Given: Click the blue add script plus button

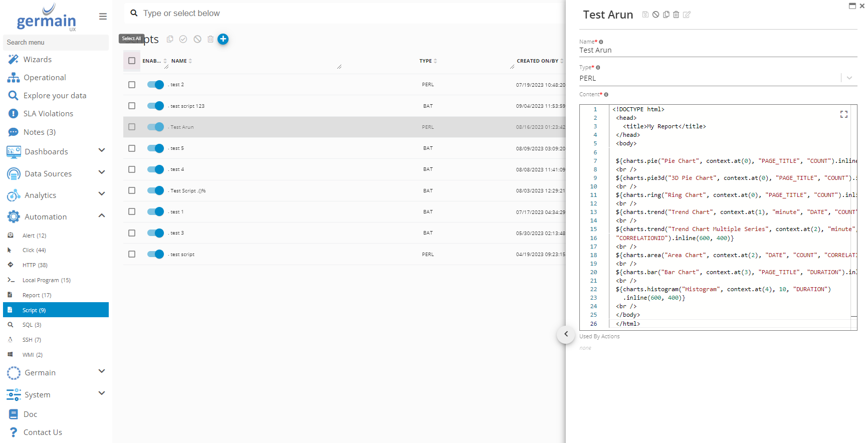Looking at the screenshot, I should point(223,39).
